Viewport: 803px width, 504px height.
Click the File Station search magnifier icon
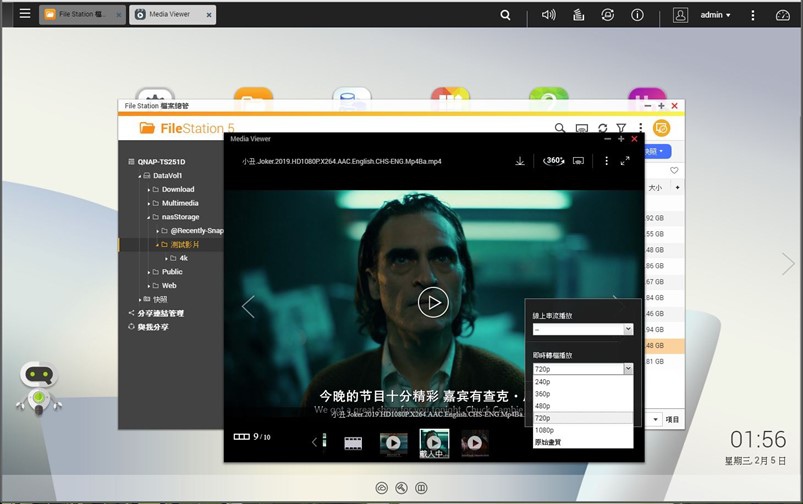[x=560, y=128]
